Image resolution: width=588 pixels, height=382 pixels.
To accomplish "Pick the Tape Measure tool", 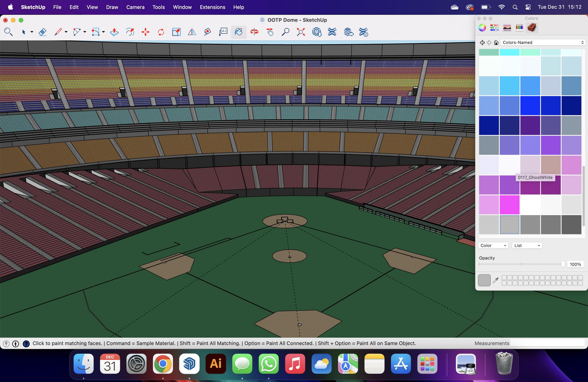I will (x=208, y=32).
